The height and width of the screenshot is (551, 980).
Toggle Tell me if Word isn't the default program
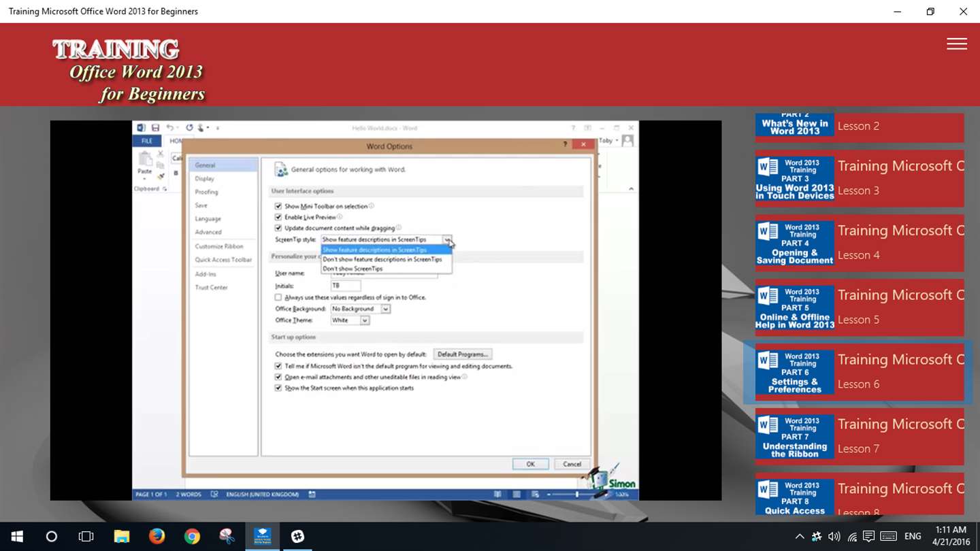click(x=278, y=366)
